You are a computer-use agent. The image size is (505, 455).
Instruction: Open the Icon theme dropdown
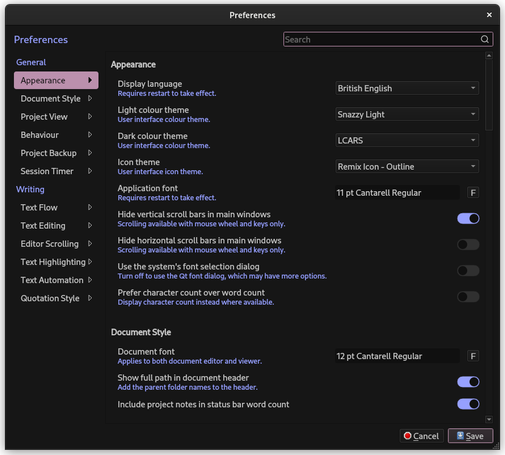click(407, 166)
